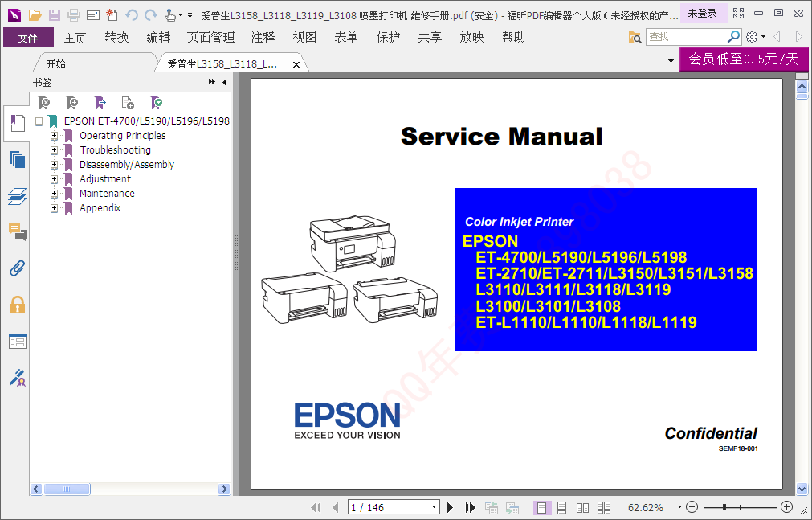812x520 pixels.
Task: Click the create new PDF icon
Action: point(112,15)
